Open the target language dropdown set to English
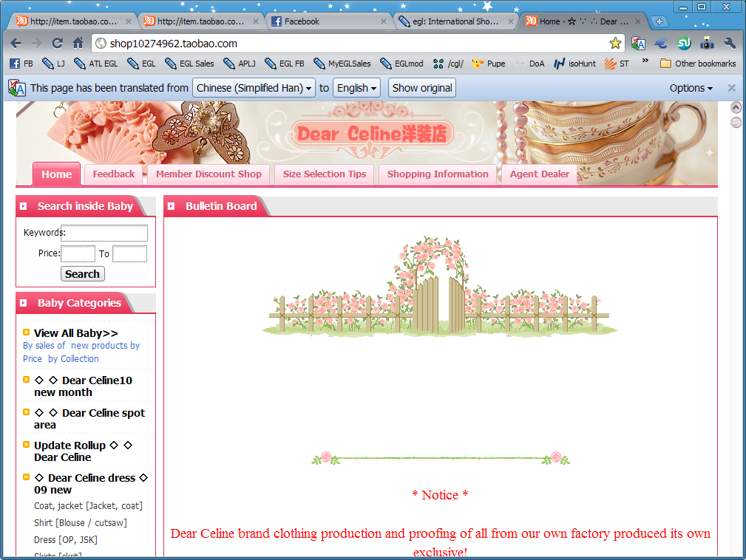This screenshot has height=560, width=746. click(356, 88)
